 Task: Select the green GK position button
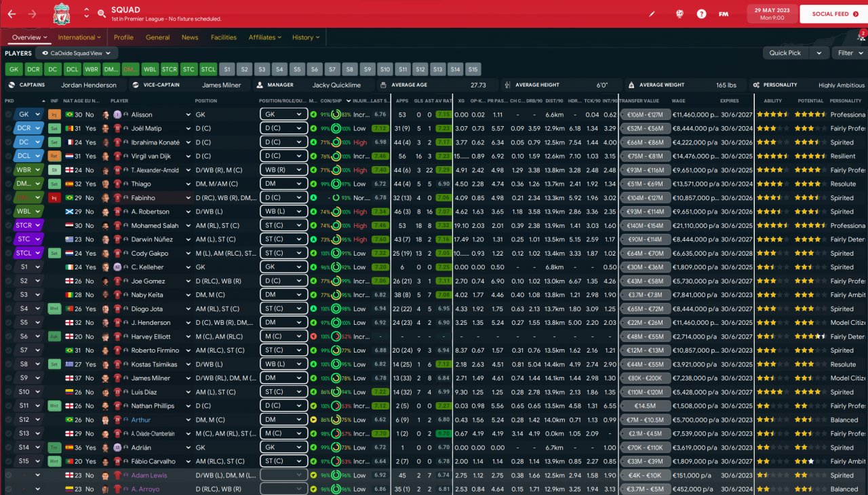(x=14, y=69)
